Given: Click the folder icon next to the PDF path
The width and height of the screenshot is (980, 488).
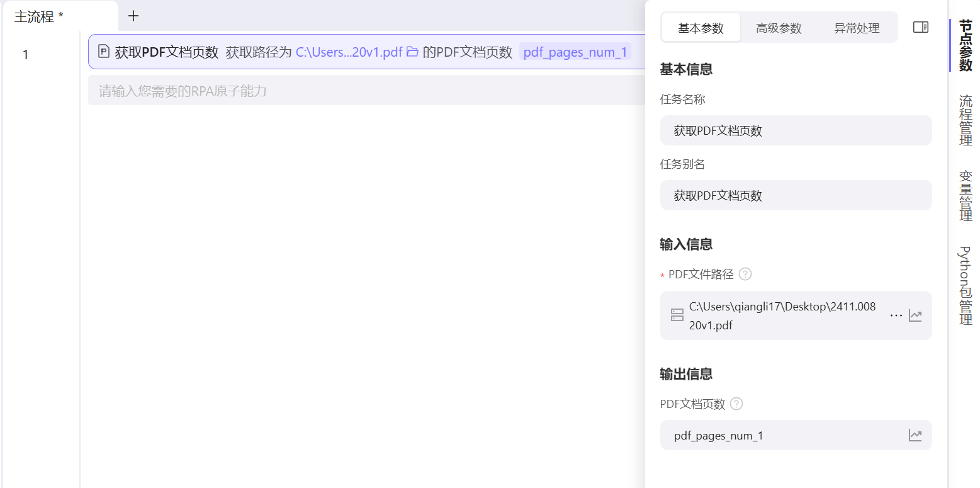Looking at the screenshot, I should pos(412,52).
